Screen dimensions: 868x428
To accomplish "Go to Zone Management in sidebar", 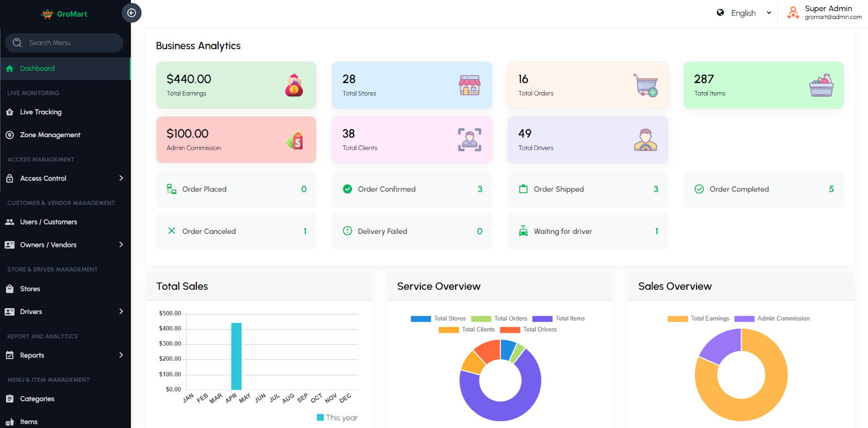I will coord(50,135).
